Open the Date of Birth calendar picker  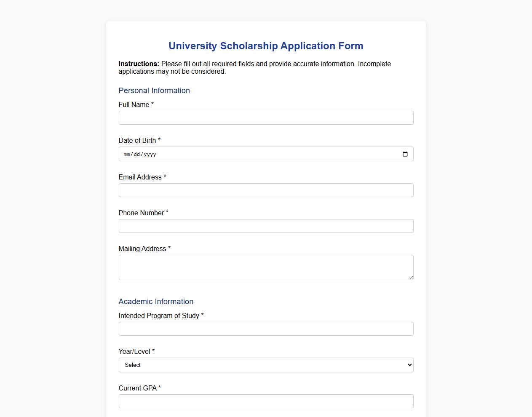[x=405, y=154]
